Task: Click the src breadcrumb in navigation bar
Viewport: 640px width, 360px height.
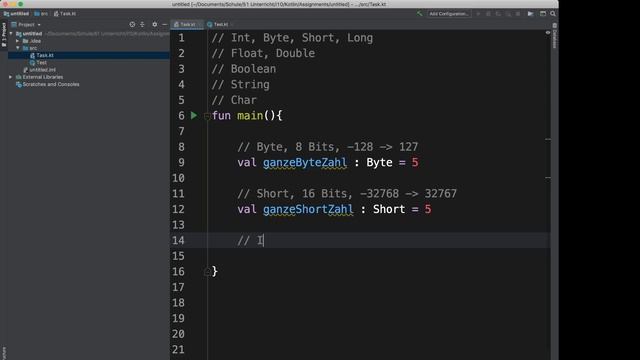Action: click(41, 13)
